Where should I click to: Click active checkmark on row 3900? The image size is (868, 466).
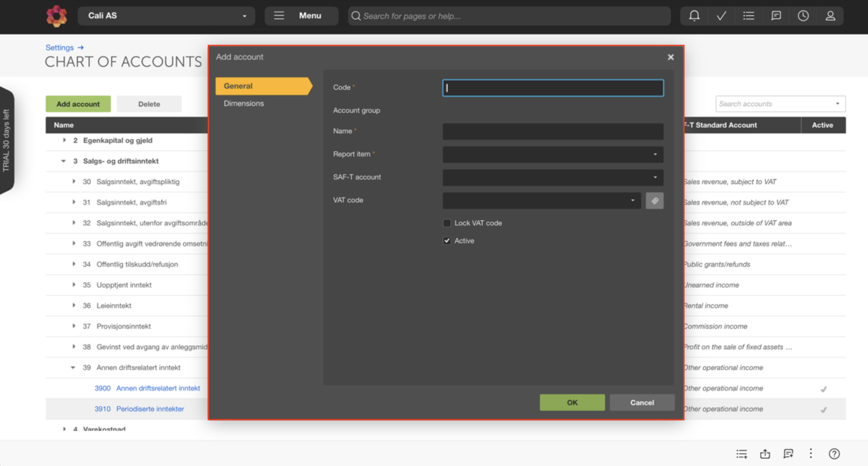pyautogui.click(x=823, y=389)
